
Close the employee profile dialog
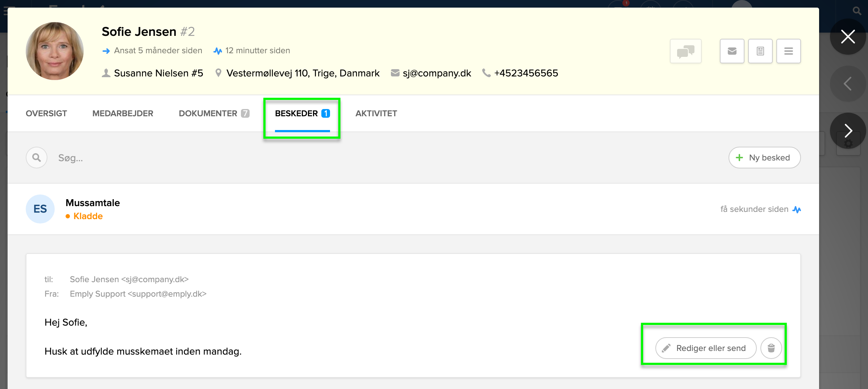[848, 37]
